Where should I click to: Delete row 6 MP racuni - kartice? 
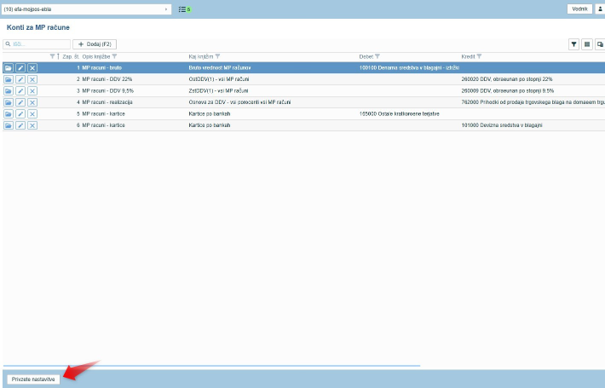click(x=32, y=126)
